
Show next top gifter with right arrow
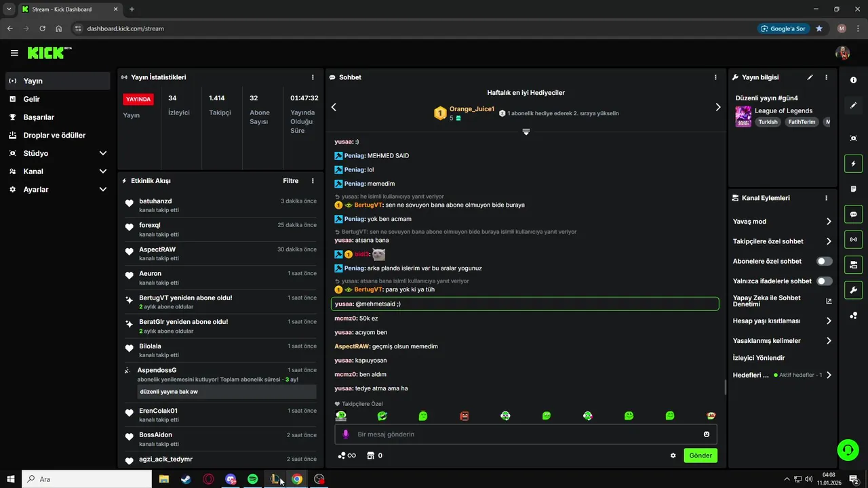[718, 107]
